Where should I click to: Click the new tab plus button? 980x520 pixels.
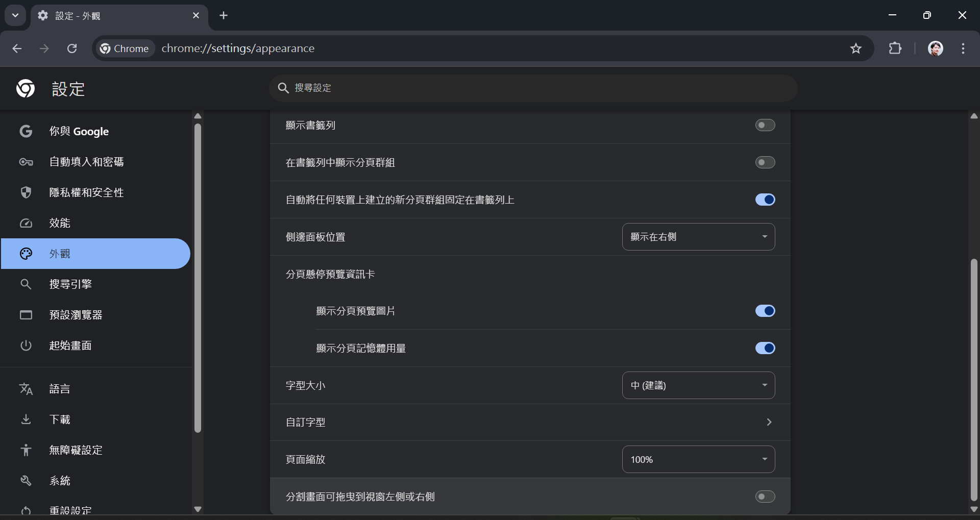[x=224, y=15]
